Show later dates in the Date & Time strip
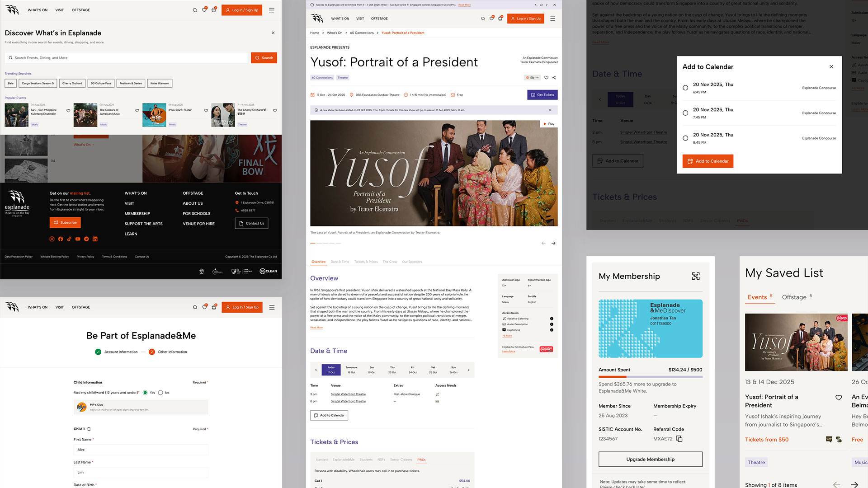868x488 pixels. click(468, 370)
